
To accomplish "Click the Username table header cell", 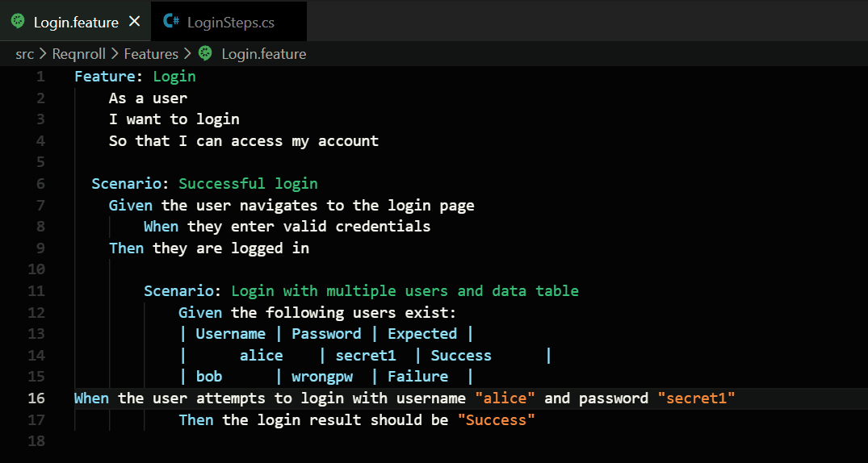I will pyautogui.click(x=230, y=334).
